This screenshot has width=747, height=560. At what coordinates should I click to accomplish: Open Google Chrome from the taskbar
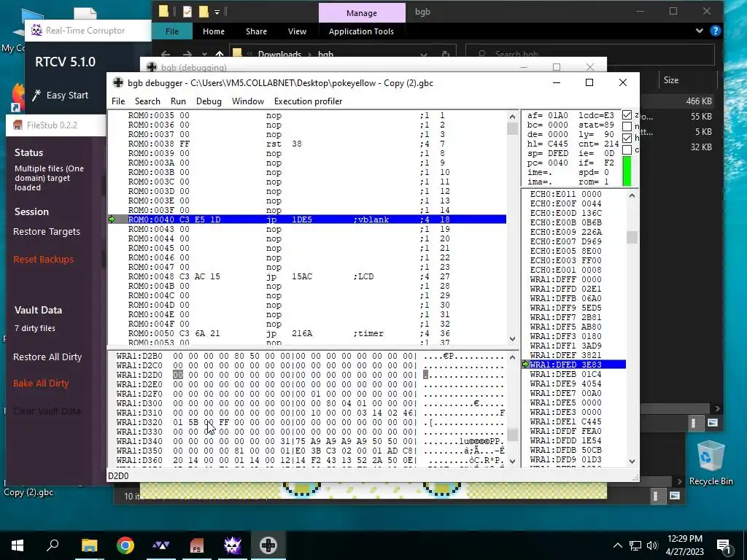click(x=125, y=545)
